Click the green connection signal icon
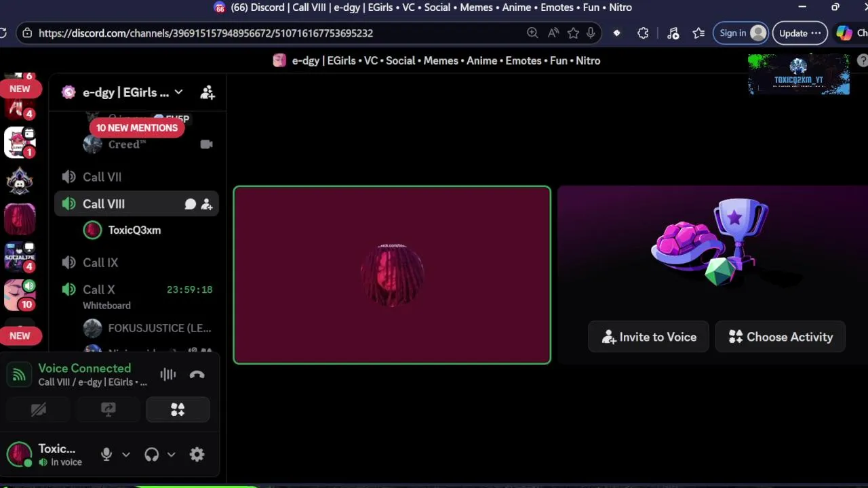 [x=19, y=374]
